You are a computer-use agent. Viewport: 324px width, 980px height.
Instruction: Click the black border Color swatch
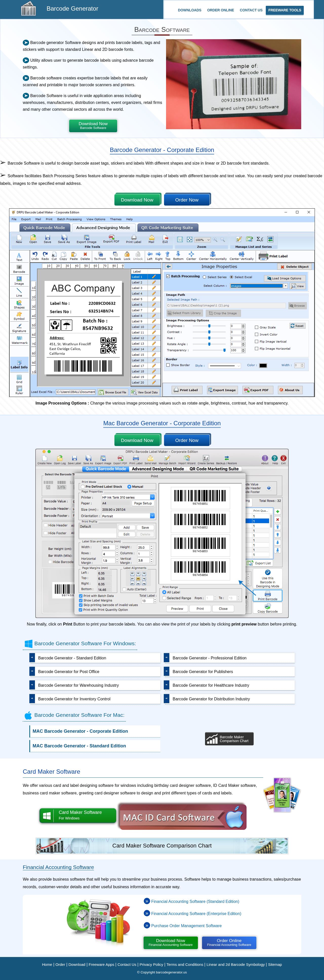(x=263, y=365)
